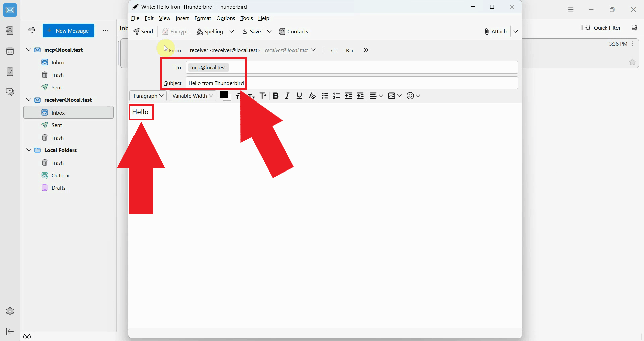This screenshot has width=644, height=341.
Task: Click the Send button
Action: click(143, 31)
